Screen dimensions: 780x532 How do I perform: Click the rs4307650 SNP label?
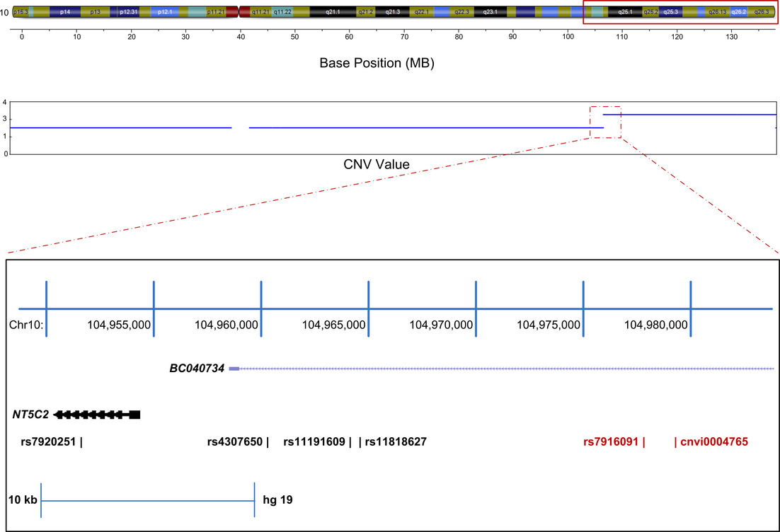(235, 441)
